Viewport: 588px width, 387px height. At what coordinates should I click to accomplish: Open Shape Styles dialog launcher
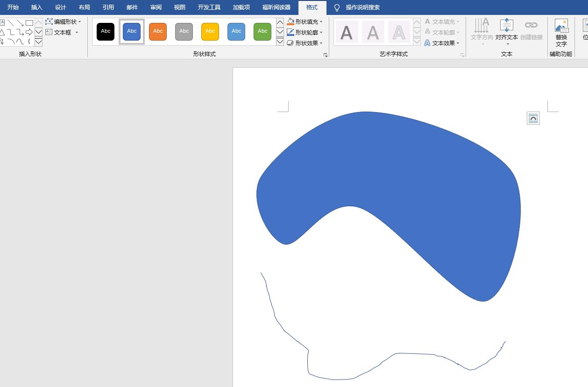coord(326,55)
